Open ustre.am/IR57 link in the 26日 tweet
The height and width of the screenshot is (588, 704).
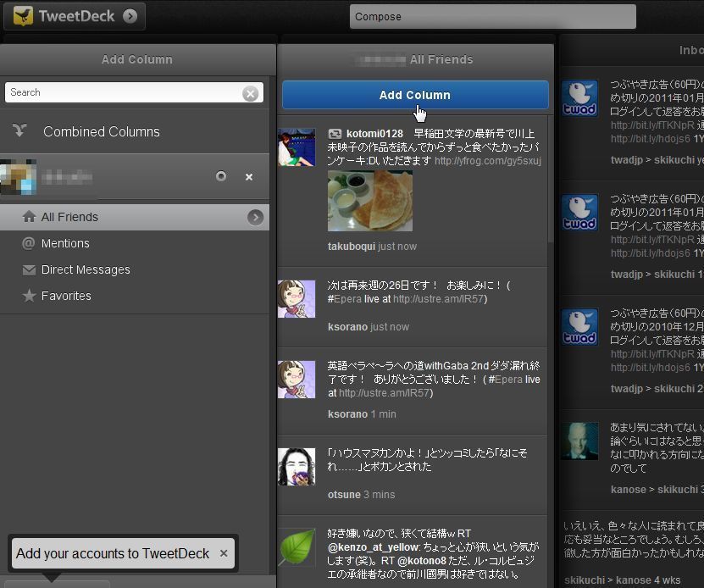(438, 299)
